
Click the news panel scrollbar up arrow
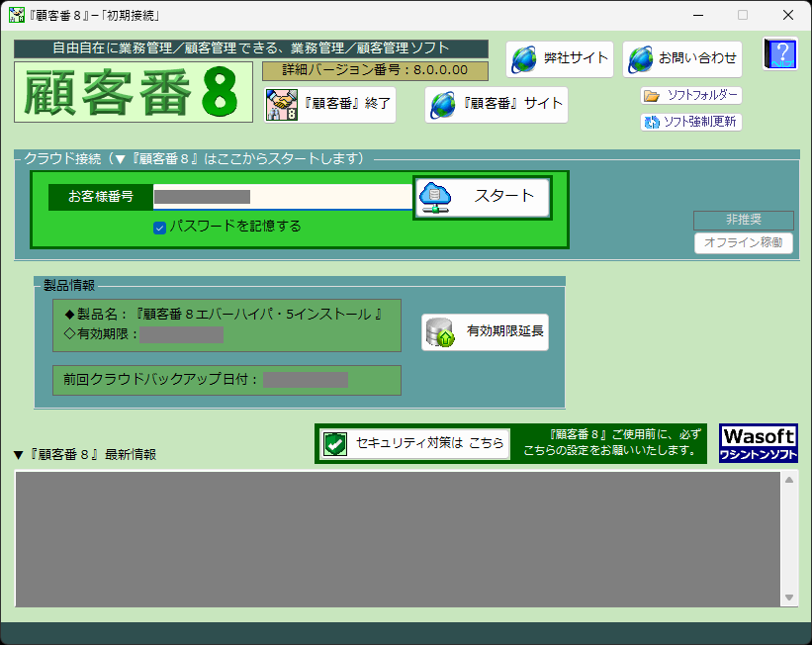(x=788, y=480)
